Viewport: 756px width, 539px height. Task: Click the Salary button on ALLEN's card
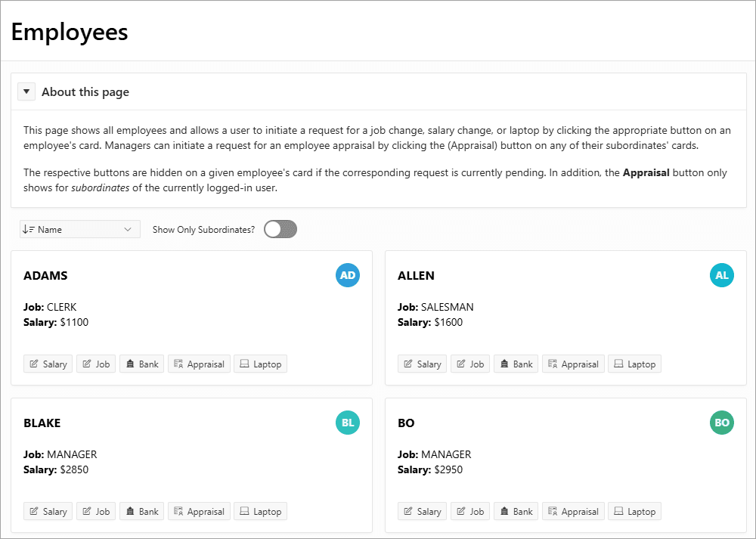click(422, 364)
